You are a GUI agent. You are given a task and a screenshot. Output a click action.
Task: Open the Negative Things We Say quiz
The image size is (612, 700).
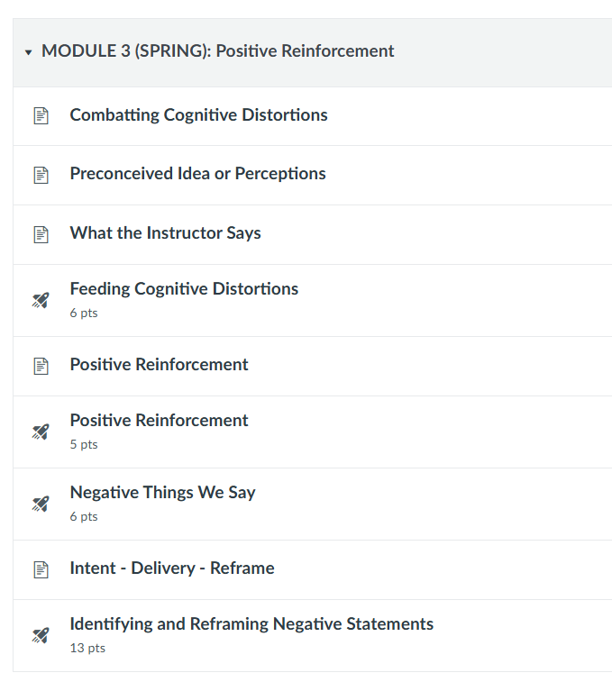pos(162,493)
